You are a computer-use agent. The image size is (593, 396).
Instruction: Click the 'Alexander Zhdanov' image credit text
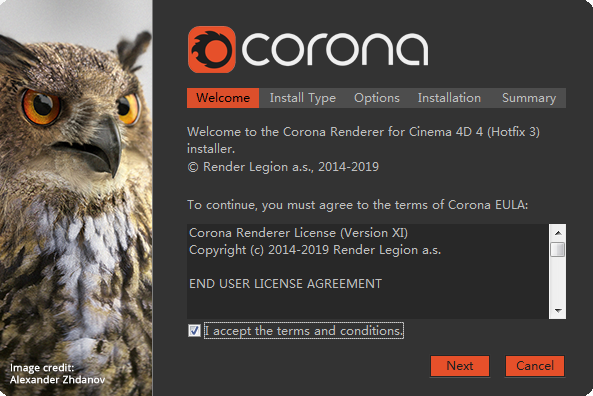tap(57, 379)
